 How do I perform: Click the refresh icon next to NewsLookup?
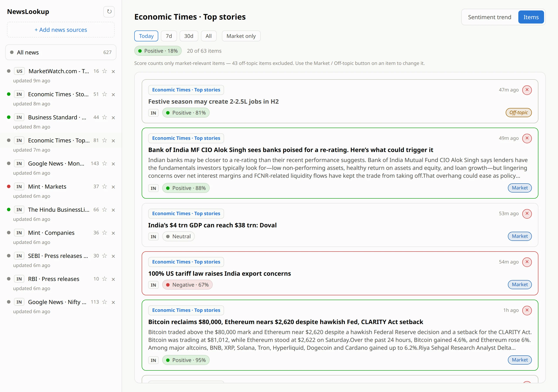click(109, 11)
